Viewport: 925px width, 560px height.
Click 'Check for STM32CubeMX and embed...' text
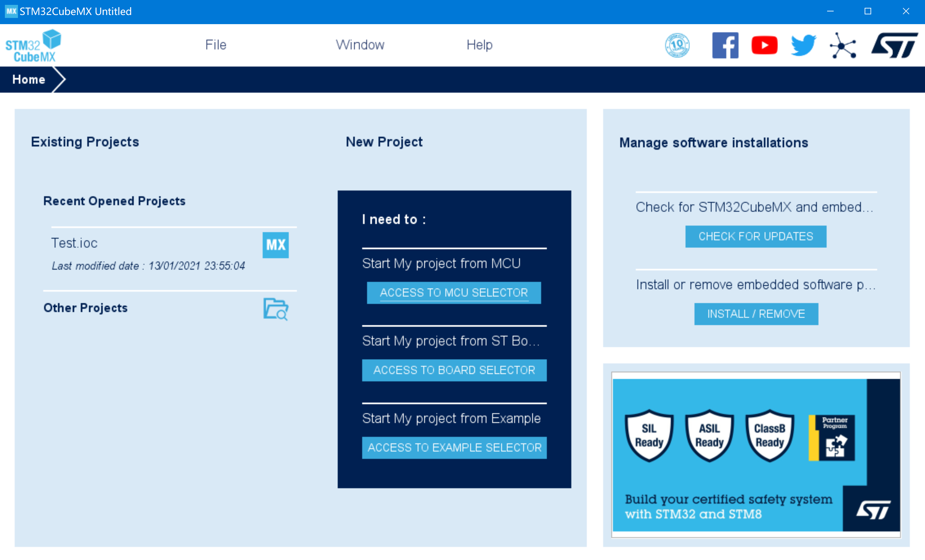(755, 207)
